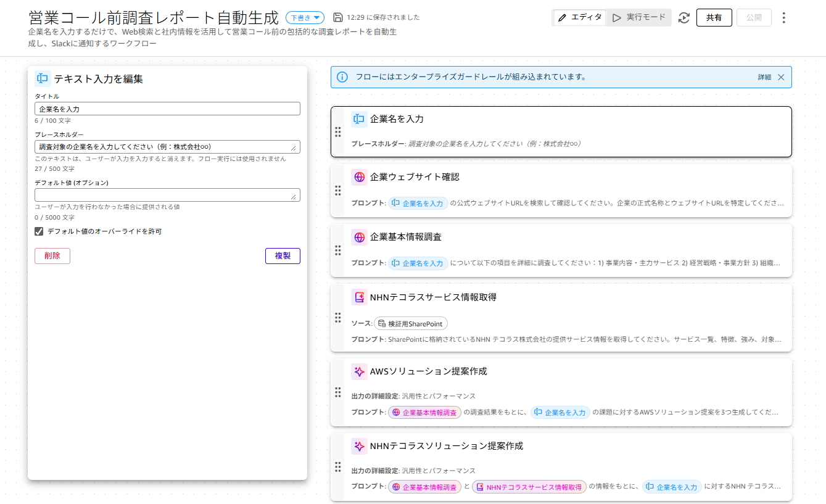Click the sparkle icon on AWSソリューション提案作成 card
The image size is (826, 504).
pyautogui.click(x=359, y=371)
